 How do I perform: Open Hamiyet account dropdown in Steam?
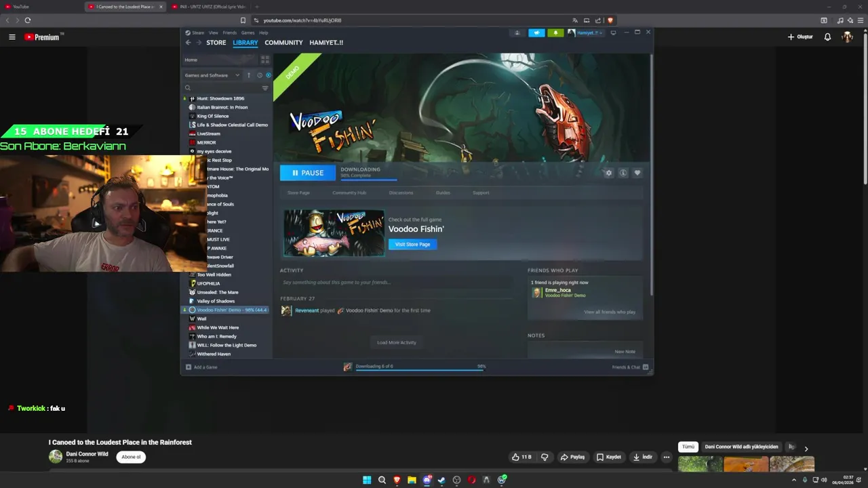pyautogui.click(x=585, y=33)
